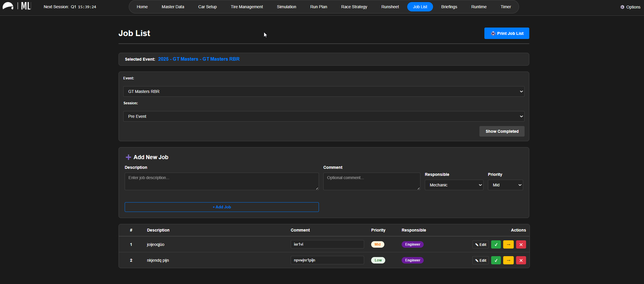The width and height of the screenshot is (644, 284).
Task: Click Engineer badge in joijeoqjüo row
Action: (413, 244)
